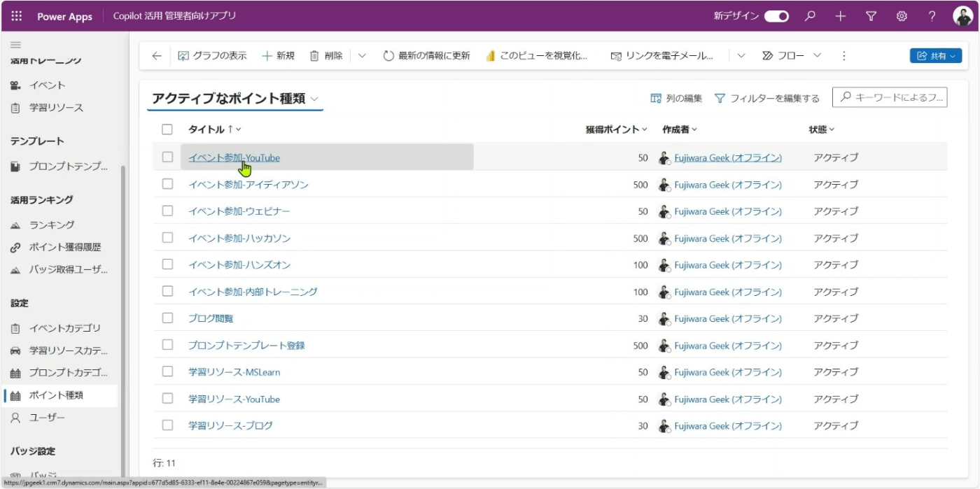This screenshot has width=980, height=489.
Task: Open the フロー menu
Action: [791, 56]
